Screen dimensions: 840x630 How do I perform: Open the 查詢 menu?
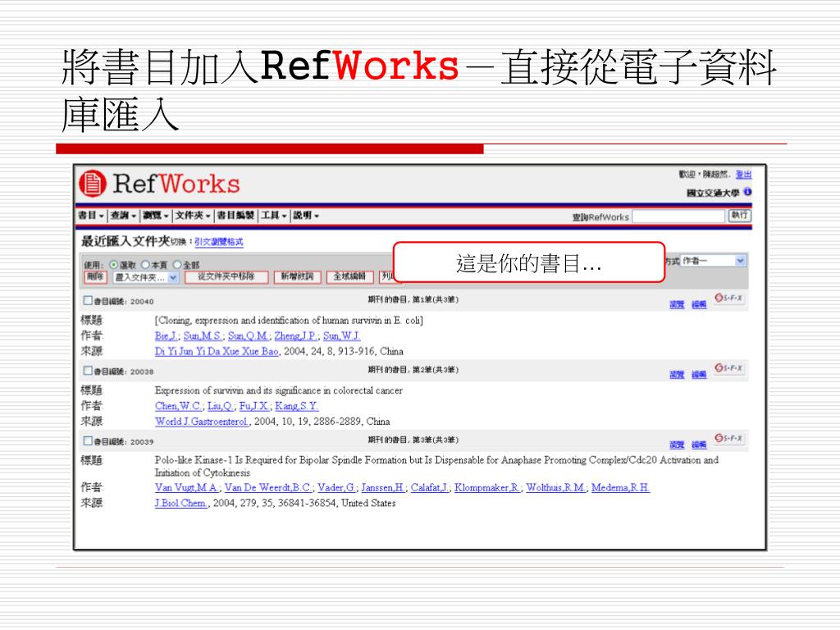[x=123, y=216]
